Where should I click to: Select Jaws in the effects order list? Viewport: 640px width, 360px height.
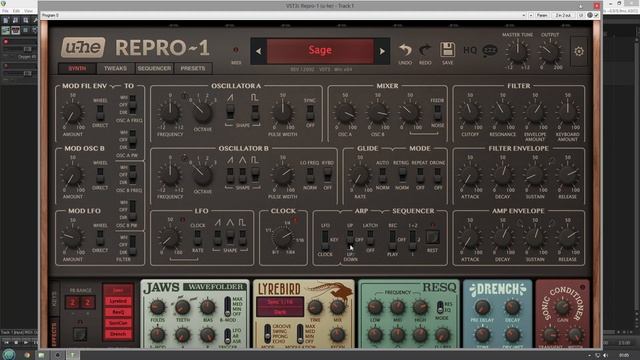click(x=118, y=290)
